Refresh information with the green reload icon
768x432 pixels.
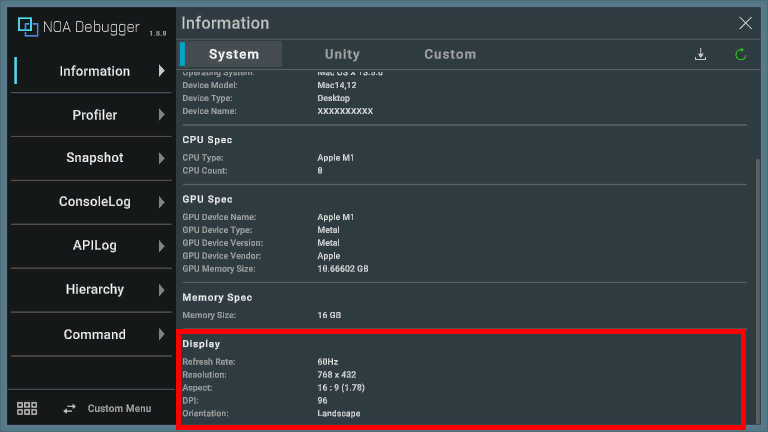(x=741, y=54)
